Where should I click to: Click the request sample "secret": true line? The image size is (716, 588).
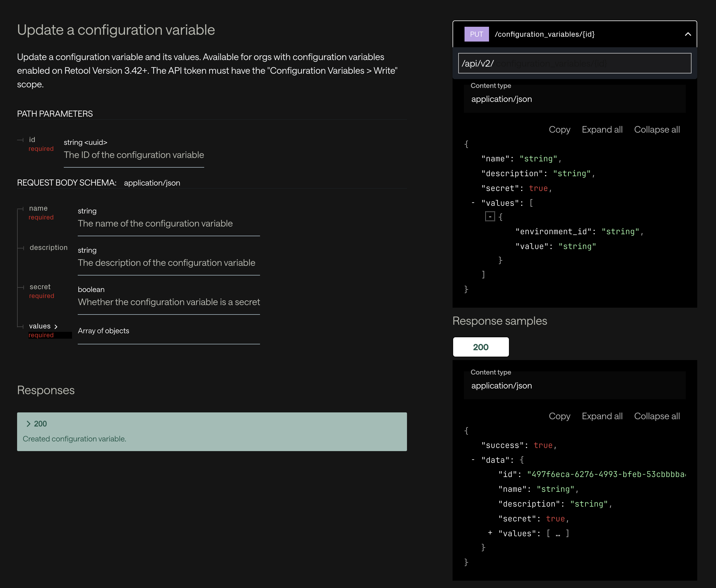[x=517, y=188]
